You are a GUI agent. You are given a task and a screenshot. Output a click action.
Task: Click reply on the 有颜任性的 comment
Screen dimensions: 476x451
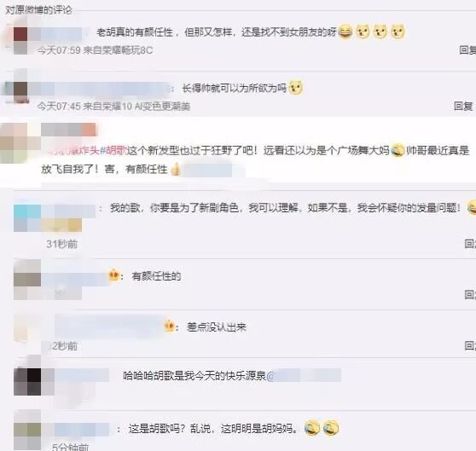pos(470,294)
